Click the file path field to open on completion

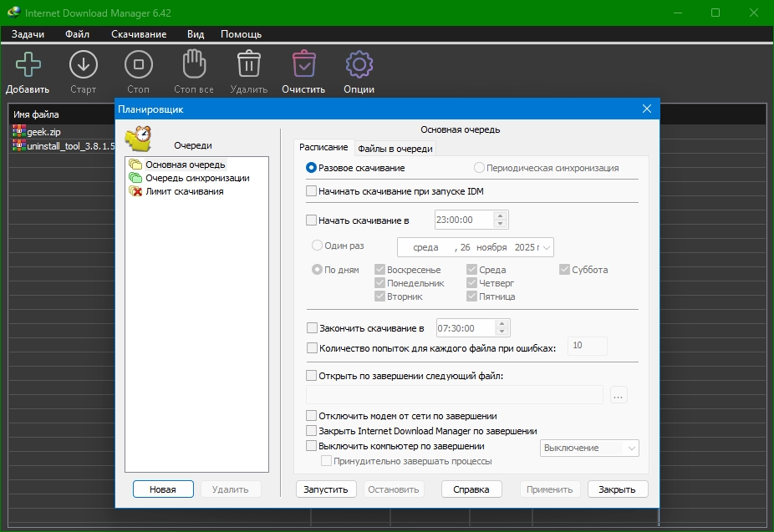click(x=455, y=395)
